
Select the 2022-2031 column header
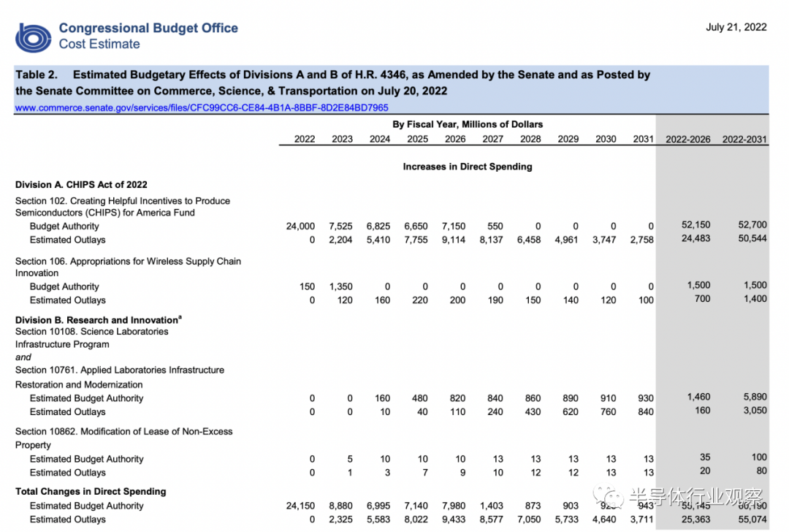(x=744, y=140)
